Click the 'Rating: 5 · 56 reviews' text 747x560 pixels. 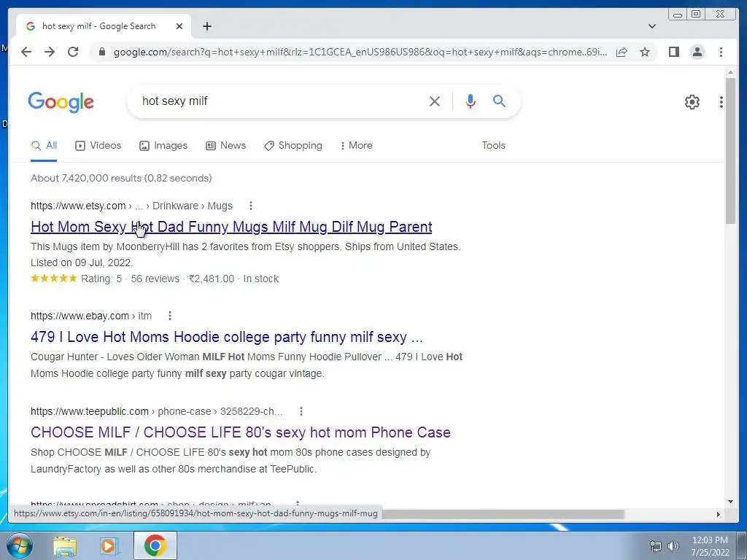pyautogui.click(x=130, y=279)
